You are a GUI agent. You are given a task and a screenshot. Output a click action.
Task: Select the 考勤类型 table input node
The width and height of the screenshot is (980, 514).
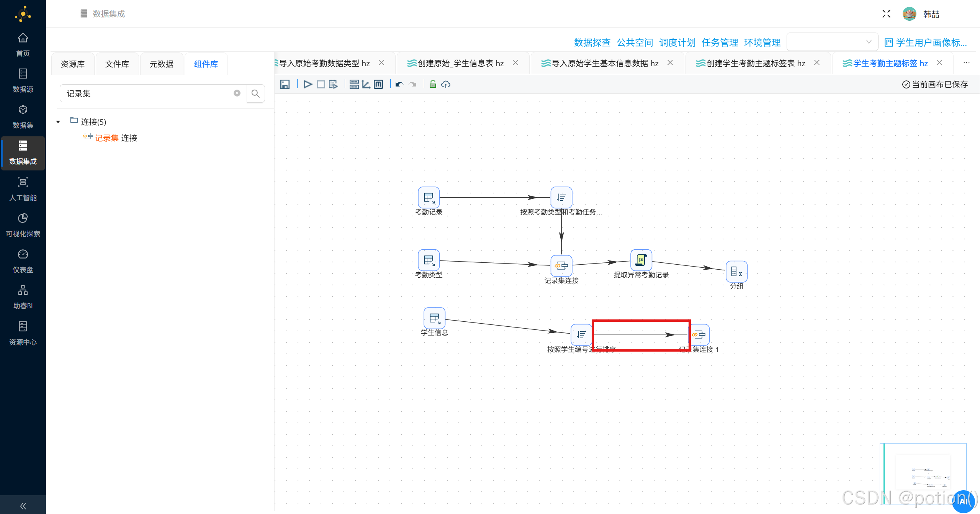coord(429,260)
